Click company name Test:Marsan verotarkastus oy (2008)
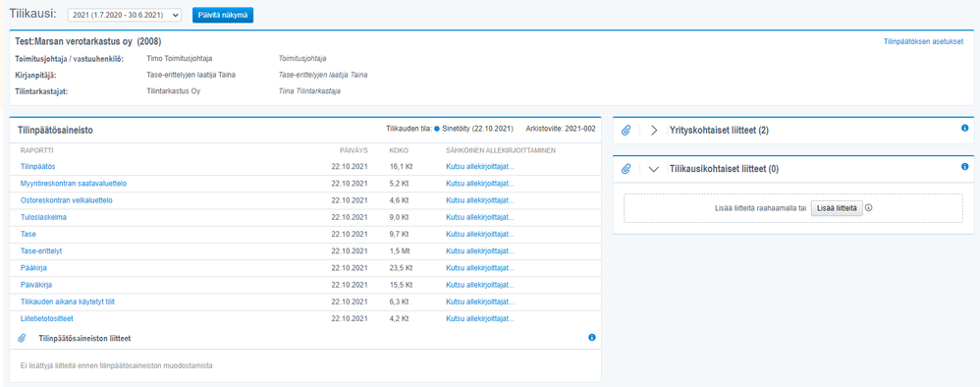Screen dimensions: 980x387 88,42
